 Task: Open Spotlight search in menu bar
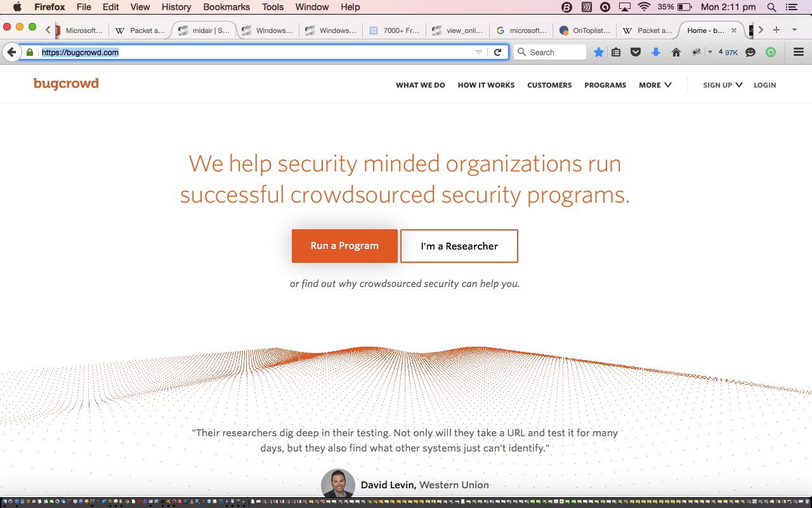pyautogui.click(x=771, y=7)
